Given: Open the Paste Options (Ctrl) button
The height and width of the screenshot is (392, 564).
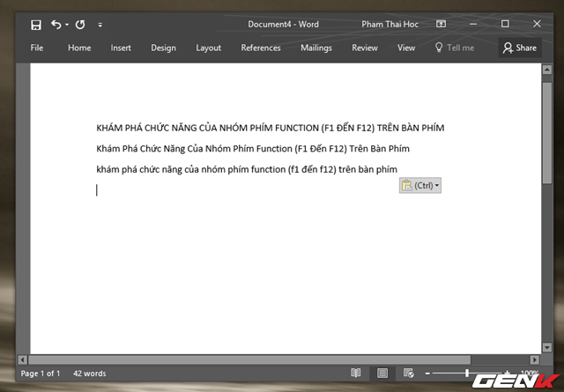Looking at the screenshot, I should (x=420, y=186).
